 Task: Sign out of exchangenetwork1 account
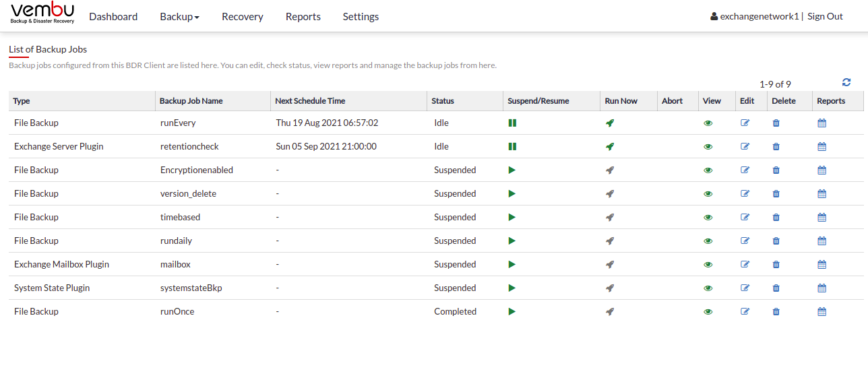click(825, 16)
